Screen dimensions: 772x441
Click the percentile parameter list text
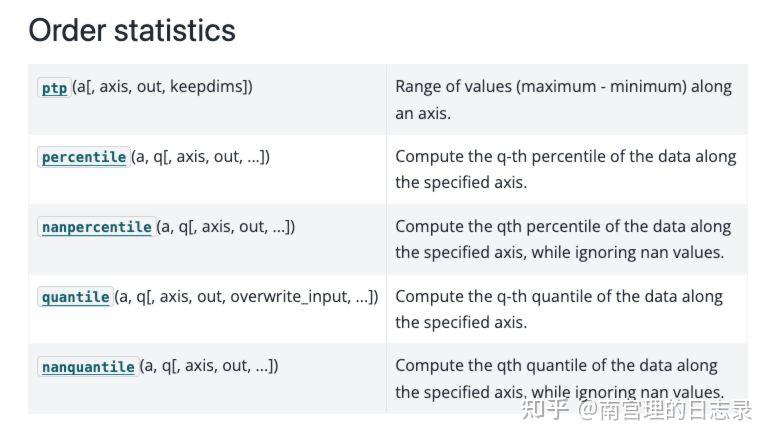click(x=200, y=157)
